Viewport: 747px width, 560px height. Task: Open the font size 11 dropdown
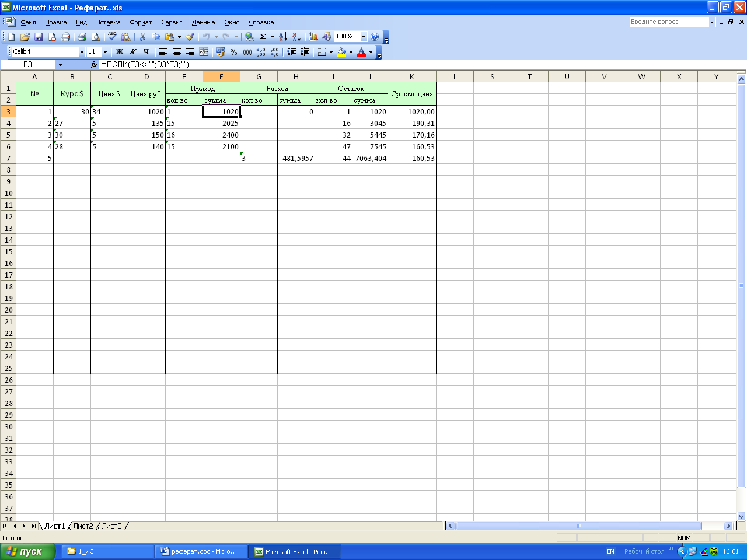105,52
